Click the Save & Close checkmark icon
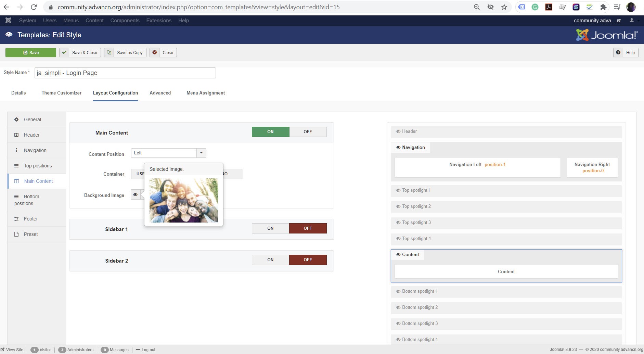 (64, 52)
